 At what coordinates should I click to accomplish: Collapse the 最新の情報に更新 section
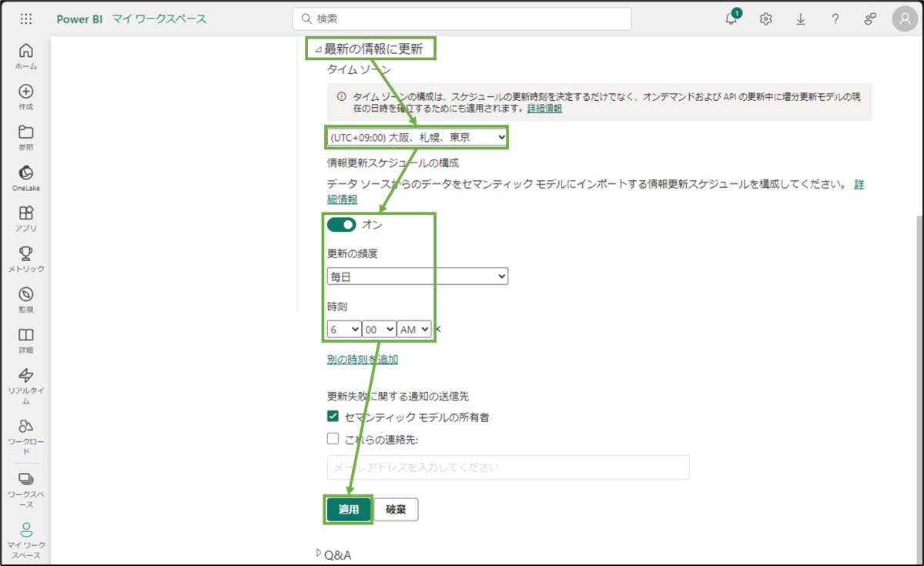point(319,49)
